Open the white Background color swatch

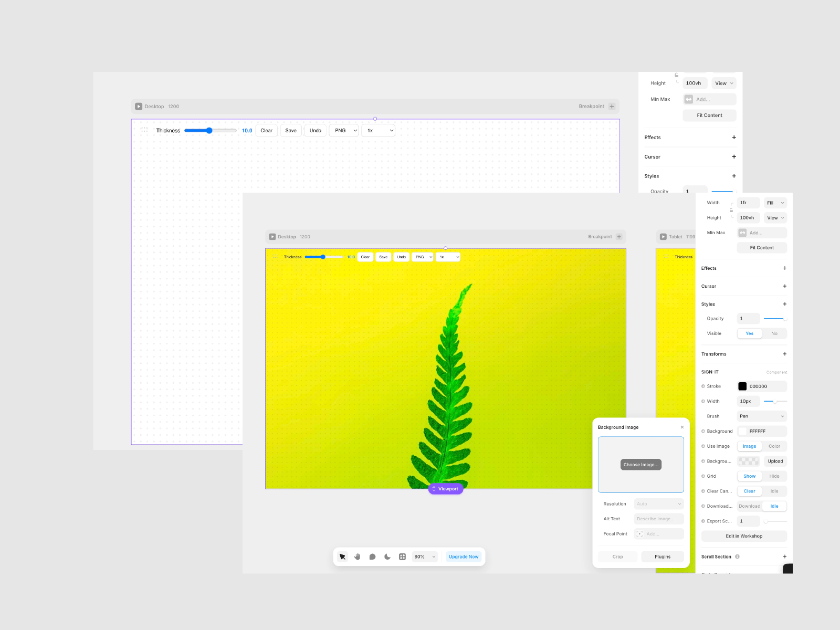pyautogui.click(x=742, y=432)
